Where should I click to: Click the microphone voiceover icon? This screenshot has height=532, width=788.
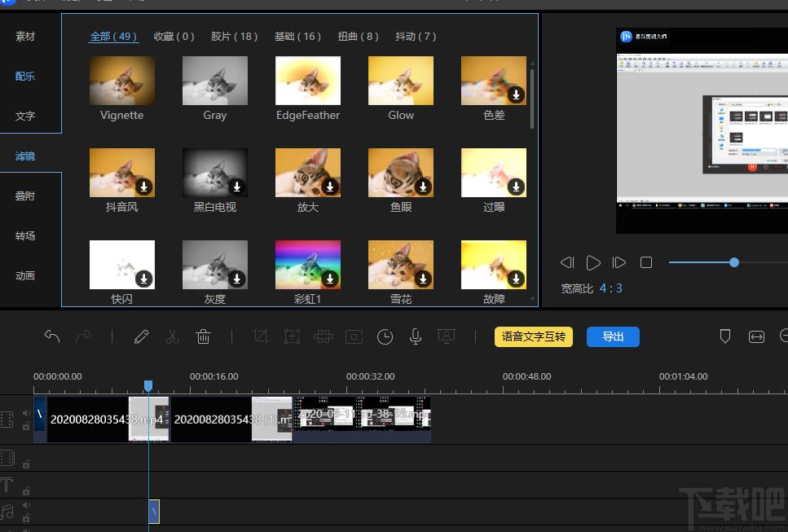416,336
